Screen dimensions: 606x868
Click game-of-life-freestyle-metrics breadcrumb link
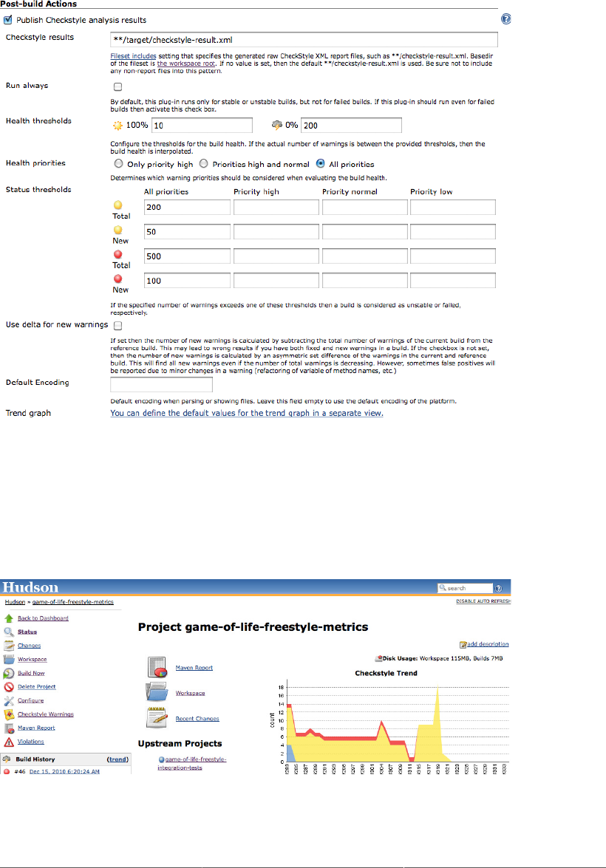[72, 602]
